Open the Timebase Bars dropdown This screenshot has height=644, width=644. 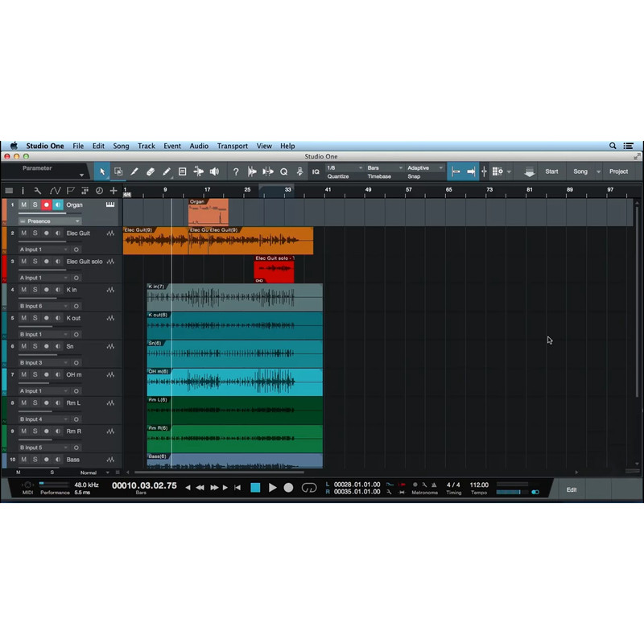(382, 168)
